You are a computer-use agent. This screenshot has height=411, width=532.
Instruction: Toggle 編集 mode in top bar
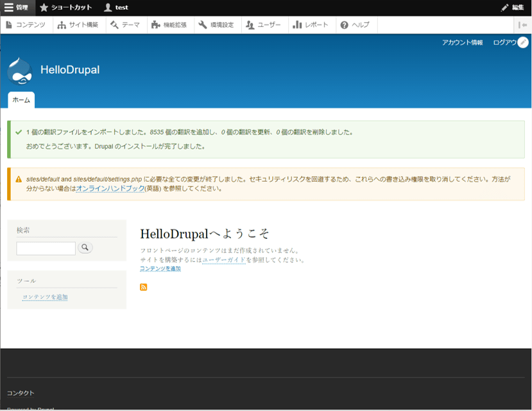[x=513, y=8]
